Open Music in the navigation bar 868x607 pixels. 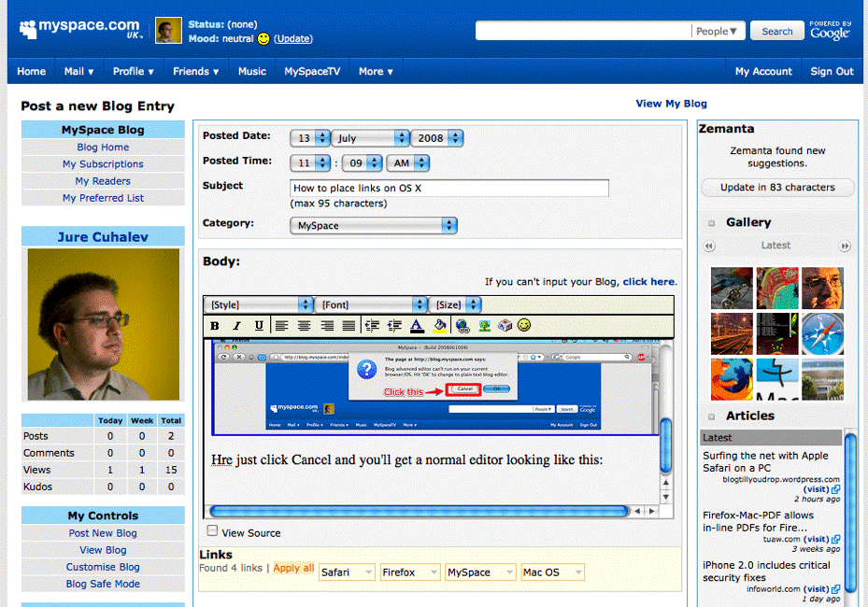[x=252, y=71]
